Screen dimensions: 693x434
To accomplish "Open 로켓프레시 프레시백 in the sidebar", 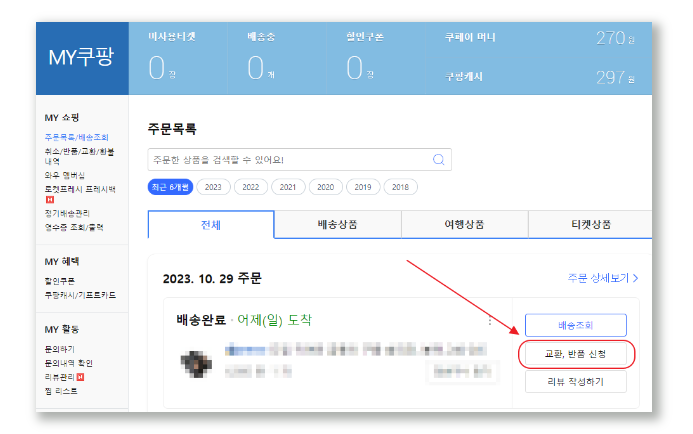I will pos(80,189).
